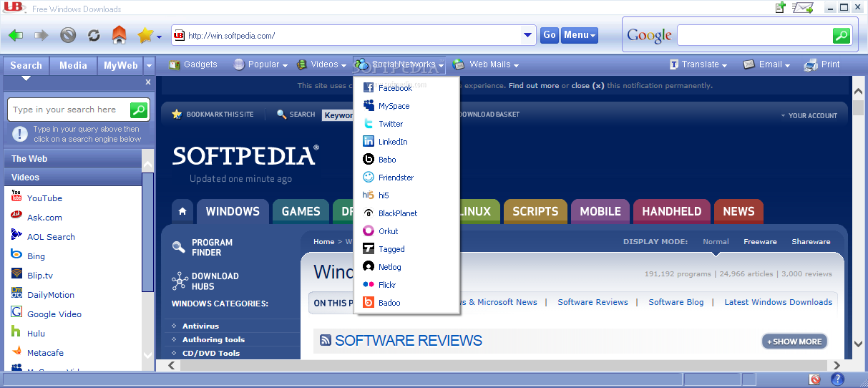This screenshot has height=388, width=868.
Task: Choose Netlog in the menu
Action: click(406, 267)
